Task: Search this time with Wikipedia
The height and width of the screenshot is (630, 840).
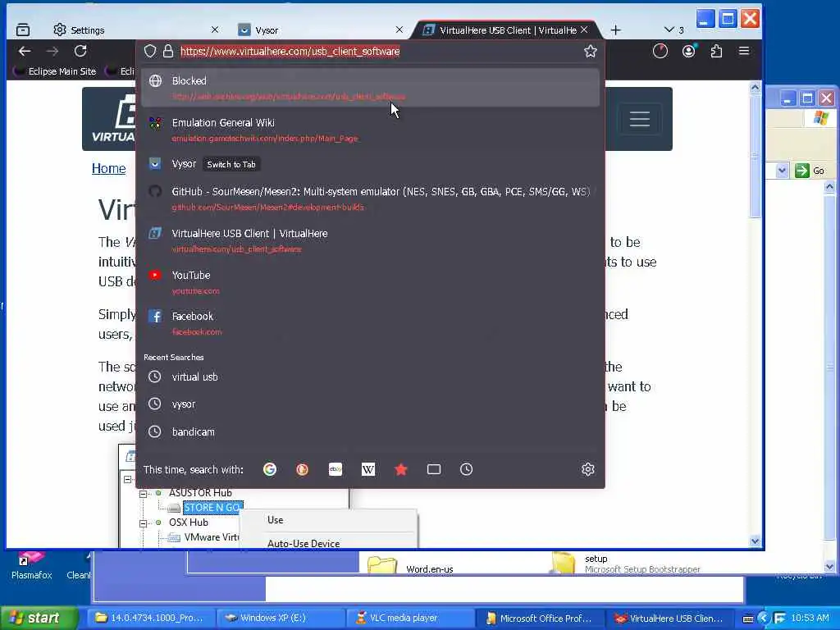Action: pyautogui.click(x=368, y=469)
